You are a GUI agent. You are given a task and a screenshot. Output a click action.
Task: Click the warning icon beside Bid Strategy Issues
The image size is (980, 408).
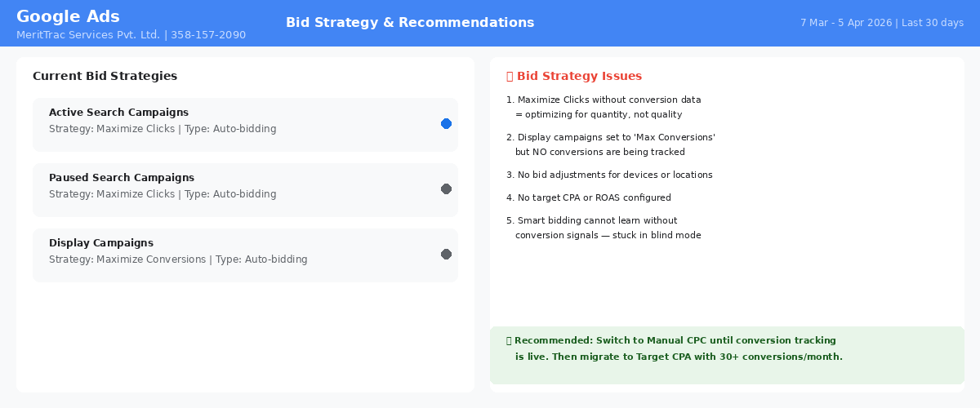[510, 76]
